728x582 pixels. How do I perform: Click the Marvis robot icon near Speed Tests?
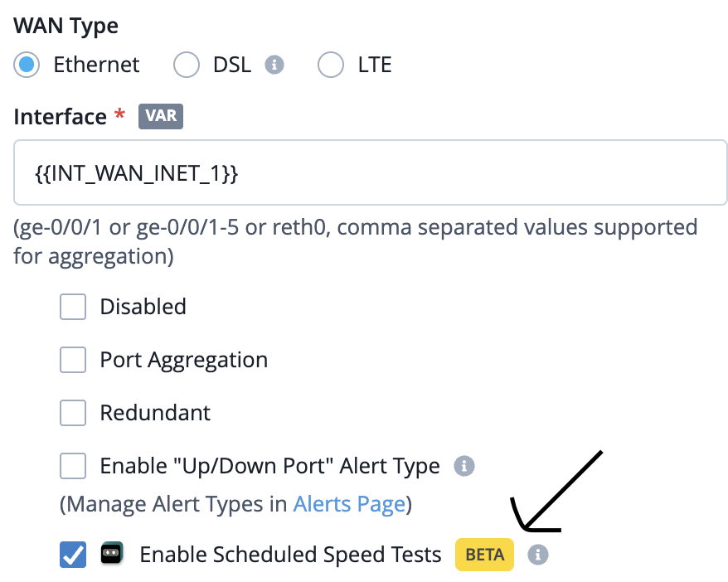click(112, 553)
